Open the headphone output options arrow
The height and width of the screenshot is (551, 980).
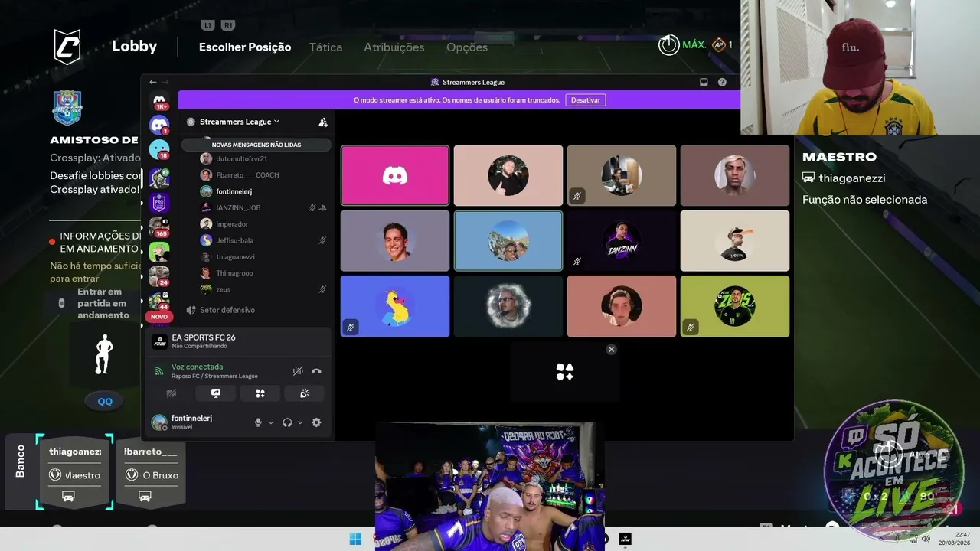(x=299, y=422)
